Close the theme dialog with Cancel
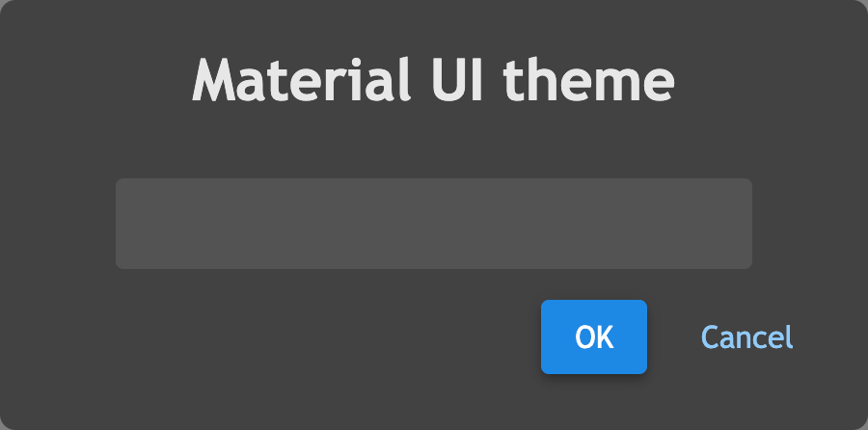This screenshot has width=868, height=430. (x=746, y=336)
